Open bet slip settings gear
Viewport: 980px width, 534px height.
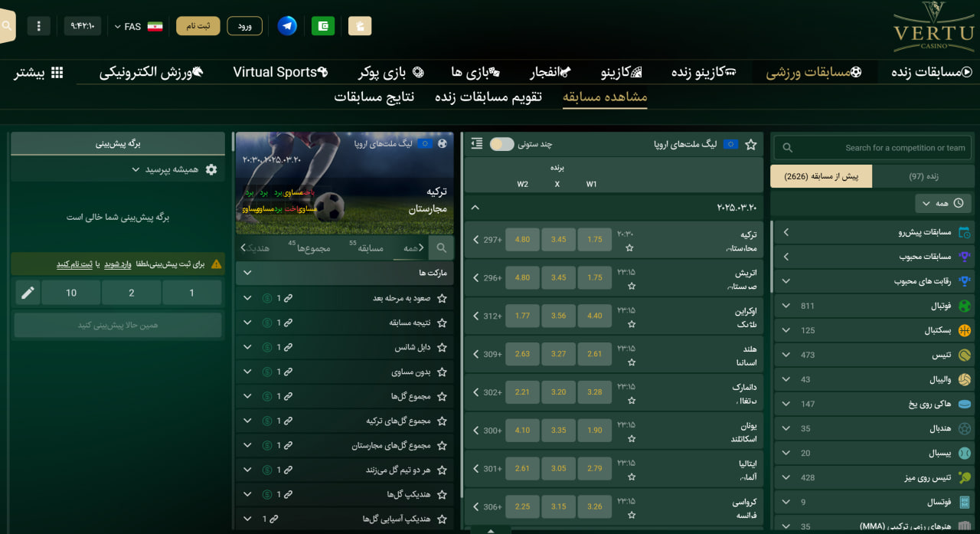click(x=211, y=169)
